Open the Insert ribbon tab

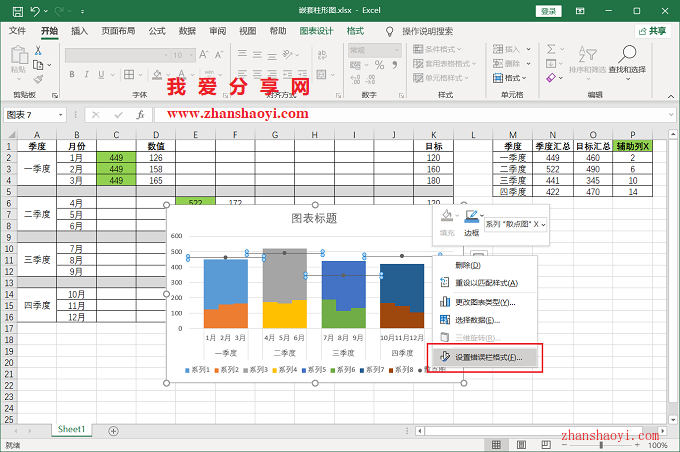(x=79, y=31)
